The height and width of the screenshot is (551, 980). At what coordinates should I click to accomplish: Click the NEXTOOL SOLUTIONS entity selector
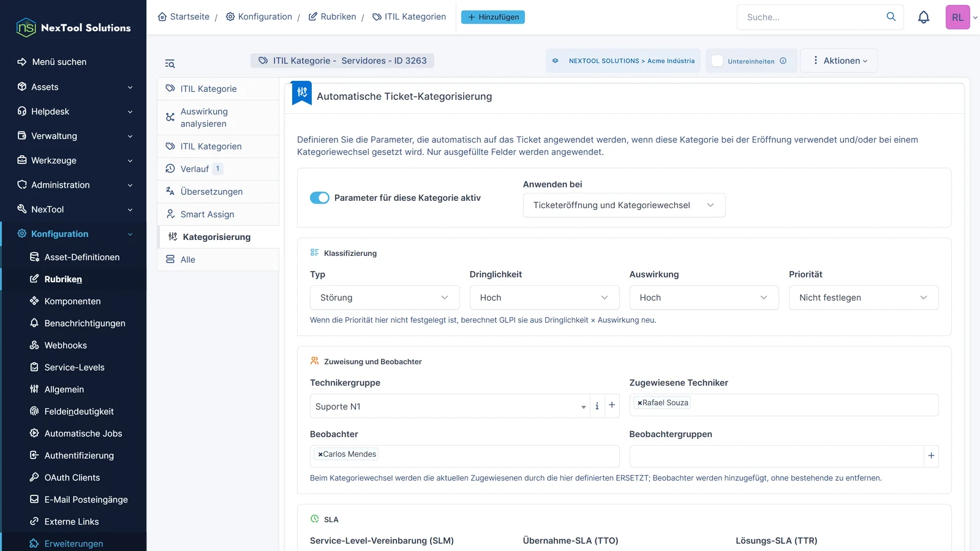coord(624,61)
